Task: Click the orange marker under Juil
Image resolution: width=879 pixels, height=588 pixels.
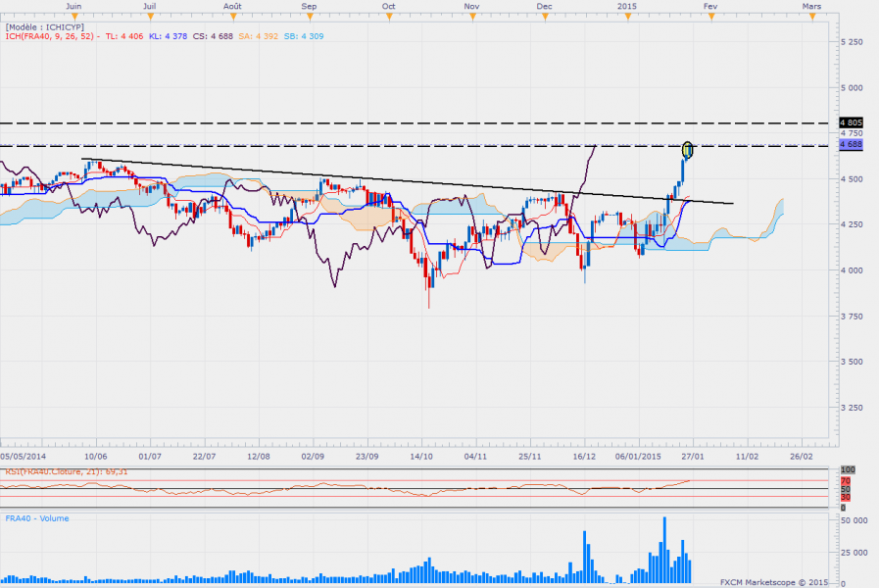Action: 150,18
